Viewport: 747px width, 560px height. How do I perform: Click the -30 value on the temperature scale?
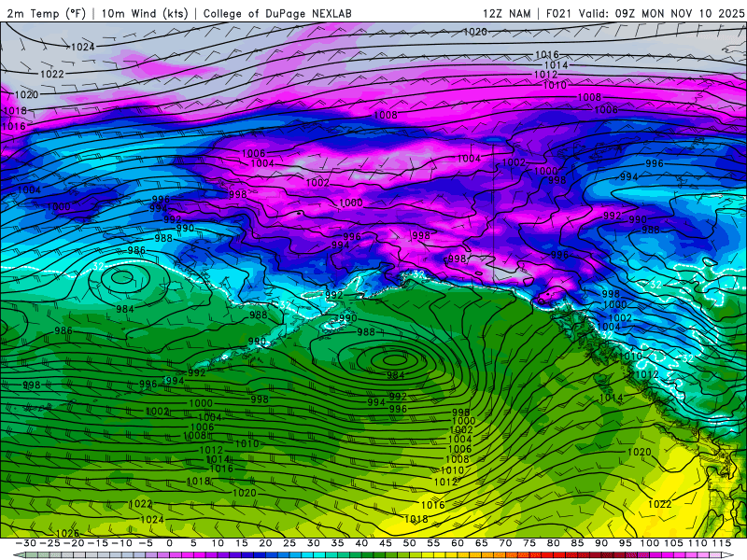[26, 543]
